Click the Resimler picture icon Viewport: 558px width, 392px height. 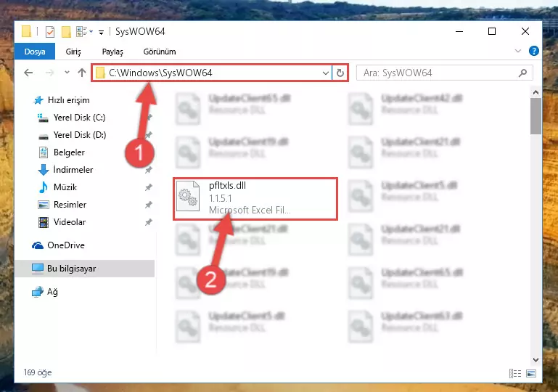coord(43,205)
